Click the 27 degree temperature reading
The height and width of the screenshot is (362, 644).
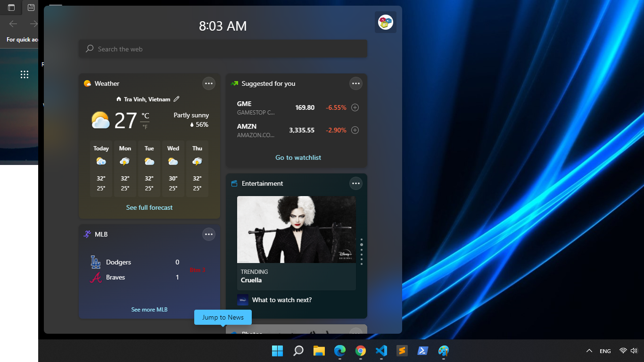[x=125, y=121]
